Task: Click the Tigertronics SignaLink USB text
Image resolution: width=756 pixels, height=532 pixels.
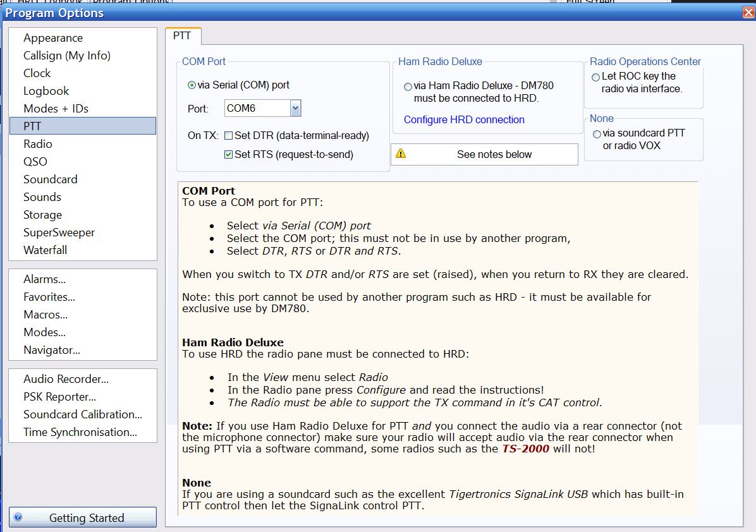Action: pyautogui.click(x=518, y=494)
